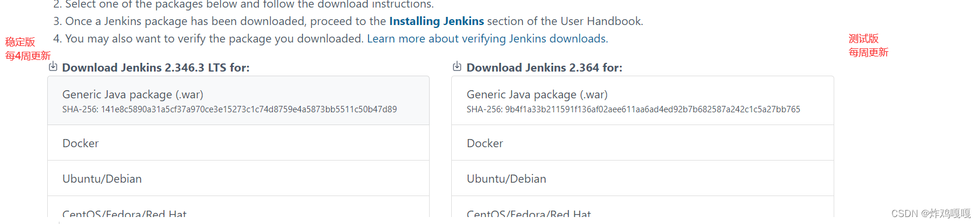This screenshot has height=224, width=980.
Task: Click the Download Jenkins 2.364 heading
Action: [545, 67]
